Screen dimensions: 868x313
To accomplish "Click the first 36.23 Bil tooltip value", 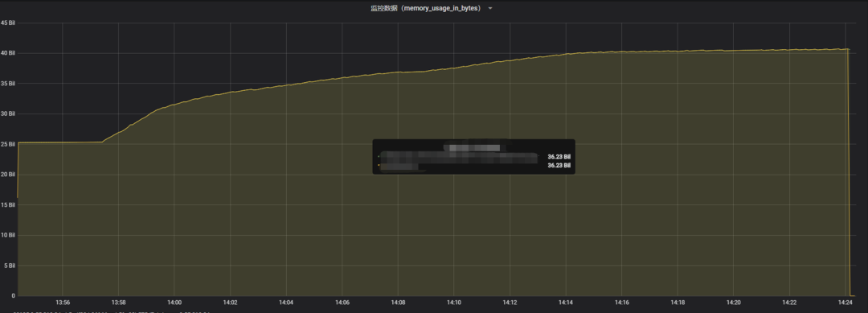I will (559, 157).
